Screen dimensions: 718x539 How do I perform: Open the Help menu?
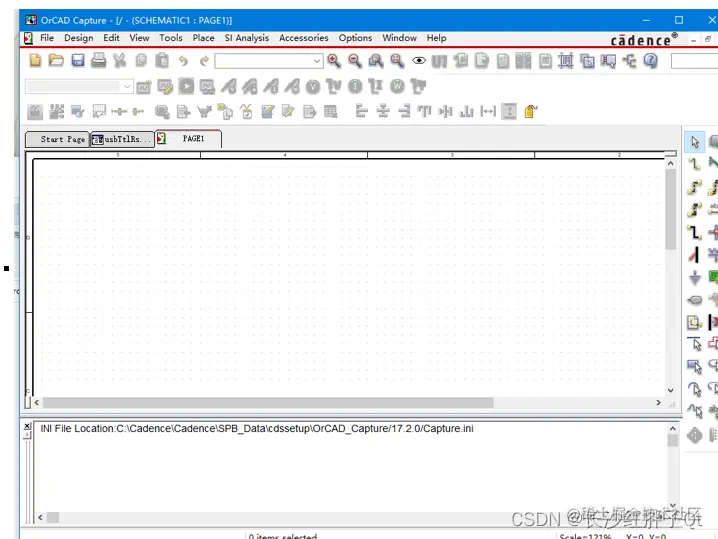click(436, 38)
